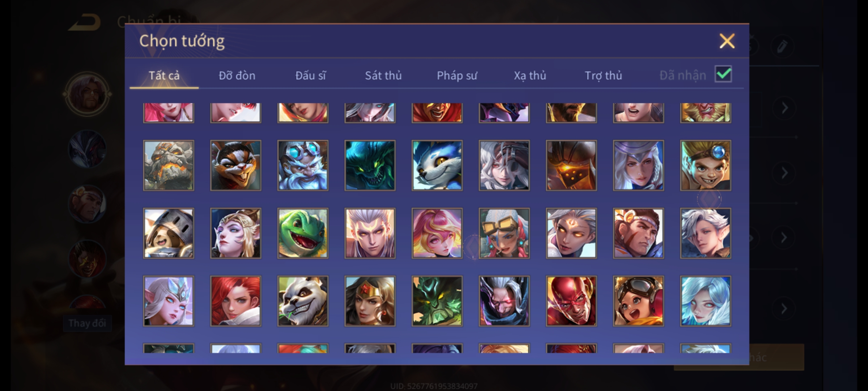
Task: Select the Đấu sĩ tab
Action: tap(310, 75)
